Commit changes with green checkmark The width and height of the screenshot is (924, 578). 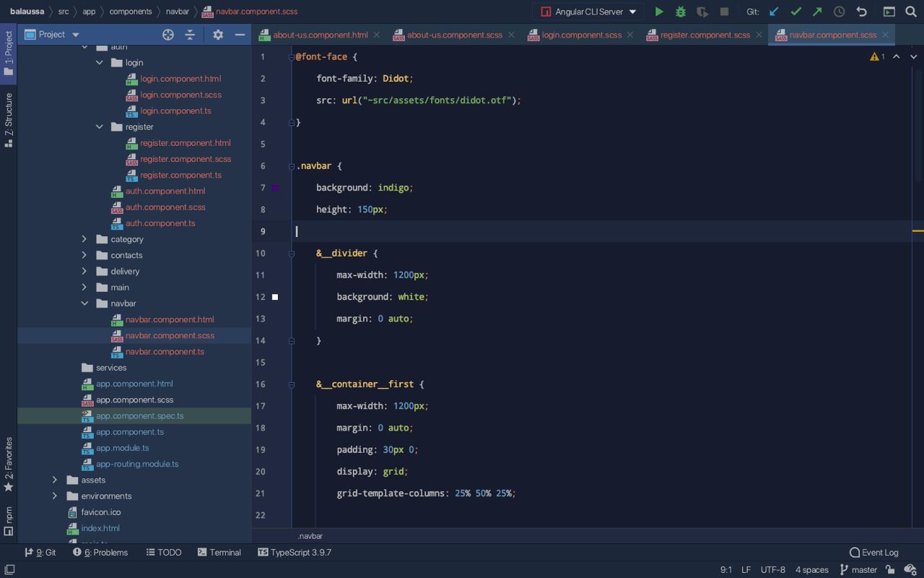pos(796,12)
